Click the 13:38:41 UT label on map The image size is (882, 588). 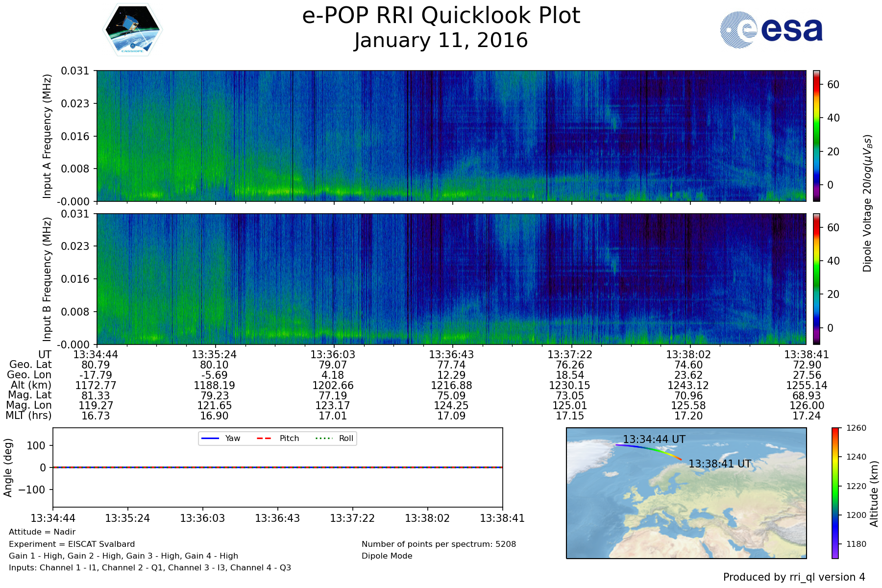[719, 464]
